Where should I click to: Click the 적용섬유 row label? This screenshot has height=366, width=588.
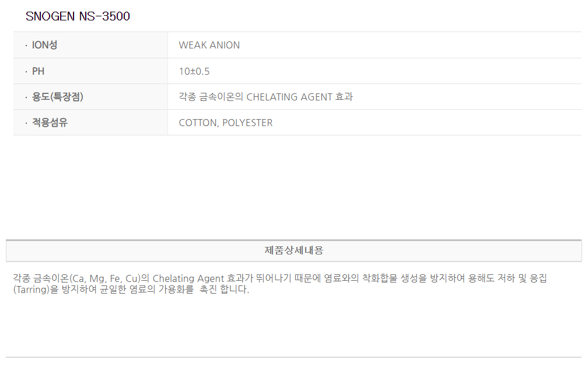coord(50,123)
